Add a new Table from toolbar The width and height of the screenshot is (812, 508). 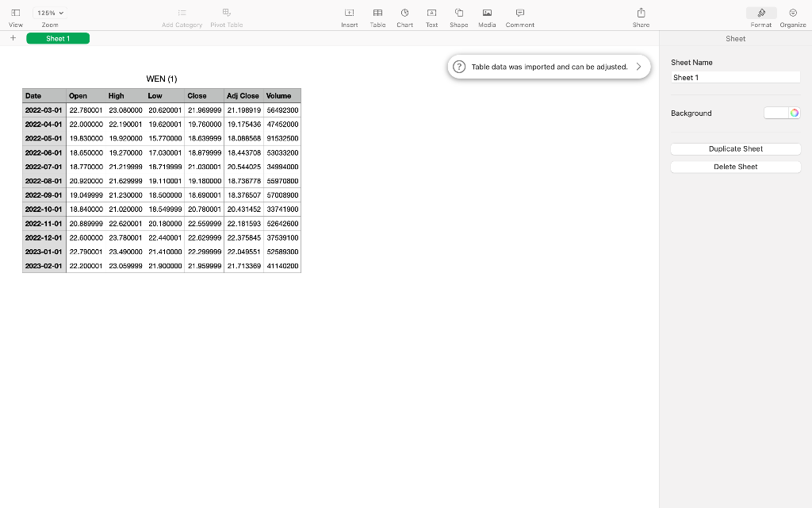tap(378, 13)
